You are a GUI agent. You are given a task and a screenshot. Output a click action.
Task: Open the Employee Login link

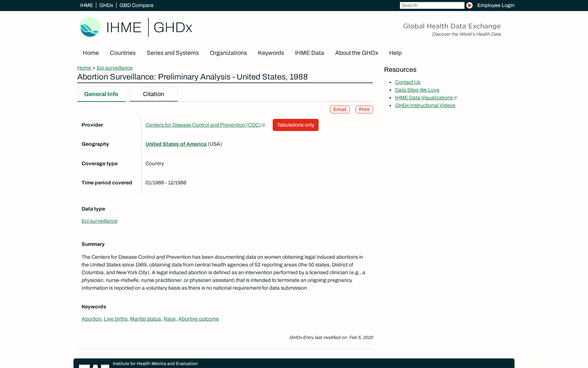[496, 5]
